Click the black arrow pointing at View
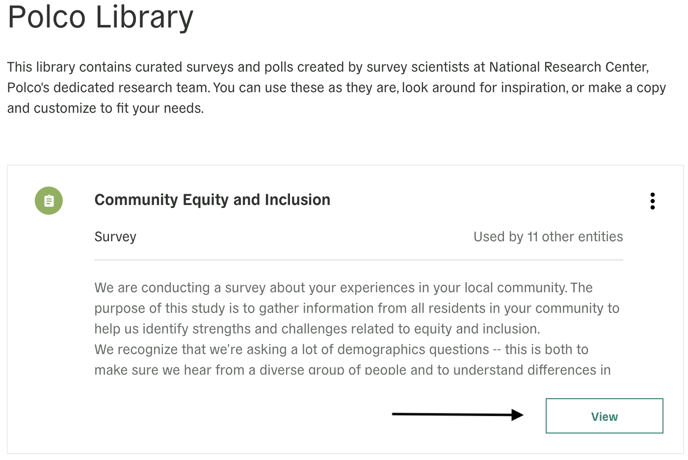Image resolution: width=688 pixels, height=460 pixels. point(458,414)
